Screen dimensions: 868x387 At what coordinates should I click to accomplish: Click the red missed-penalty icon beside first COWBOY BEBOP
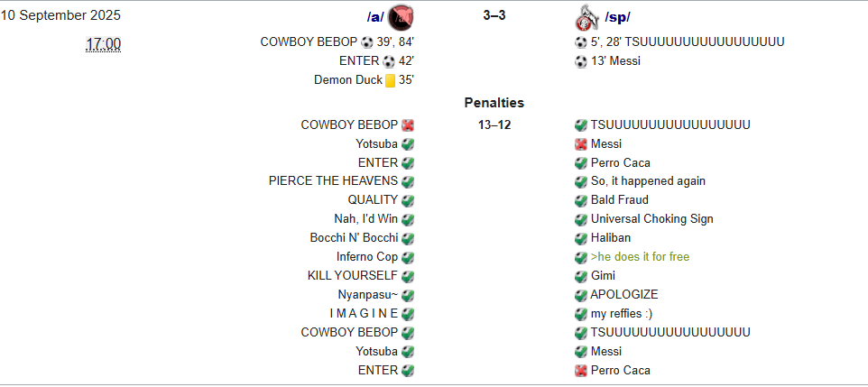[408, 125]
